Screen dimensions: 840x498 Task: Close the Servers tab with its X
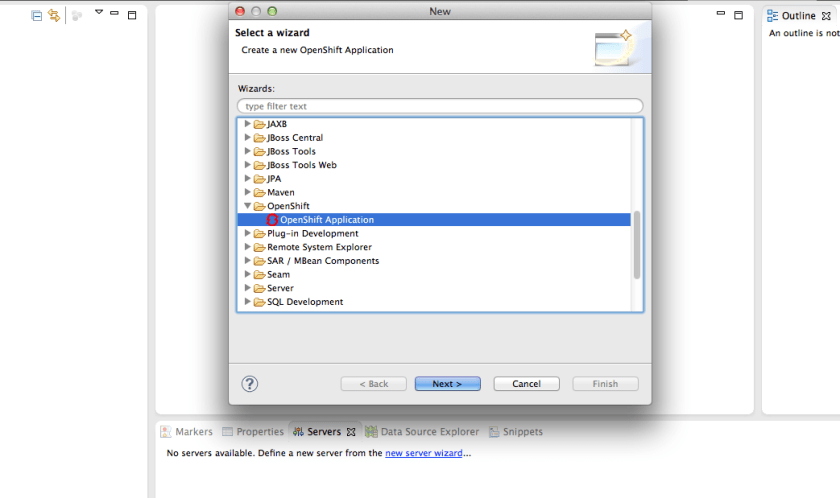tap(351, 432)
